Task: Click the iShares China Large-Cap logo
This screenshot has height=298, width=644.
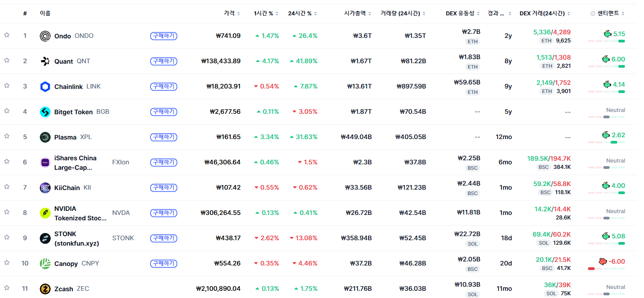Action: [45, 163]
